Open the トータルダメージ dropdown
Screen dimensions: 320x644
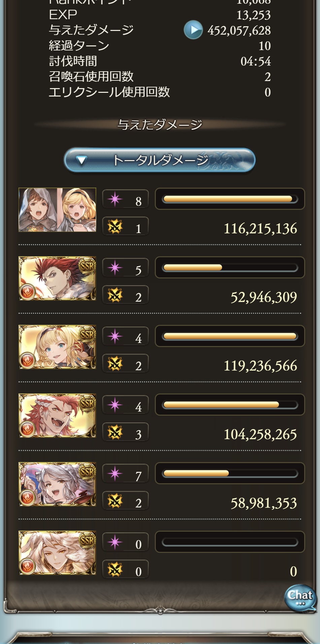click(x=160, y=160)
